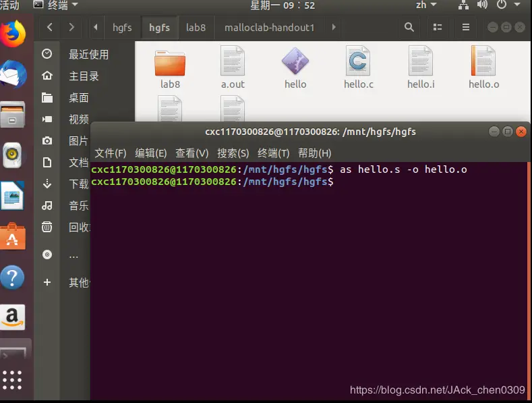Open Desktop (桌面) in sidebar
532x403 pixels.
(x=85, y=97)
